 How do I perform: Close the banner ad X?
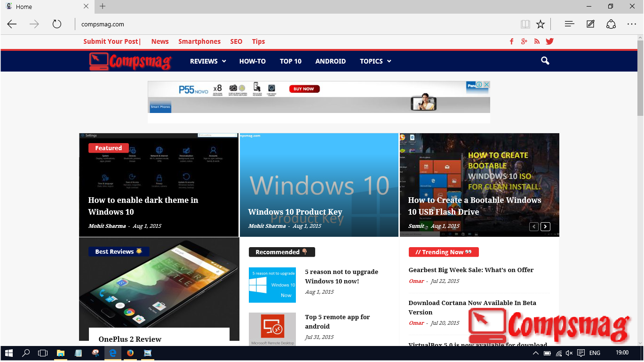[x=486, y=85]
